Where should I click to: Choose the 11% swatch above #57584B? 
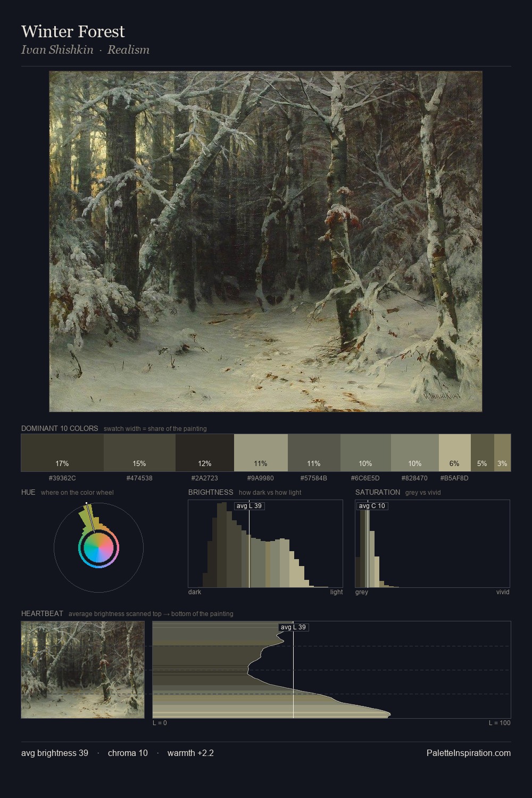[314, 453]
